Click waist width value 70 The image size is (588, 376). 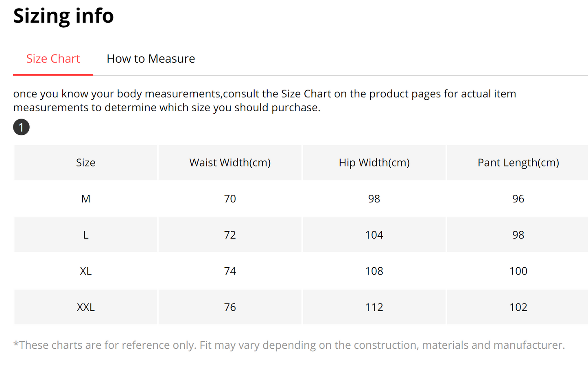230,199
